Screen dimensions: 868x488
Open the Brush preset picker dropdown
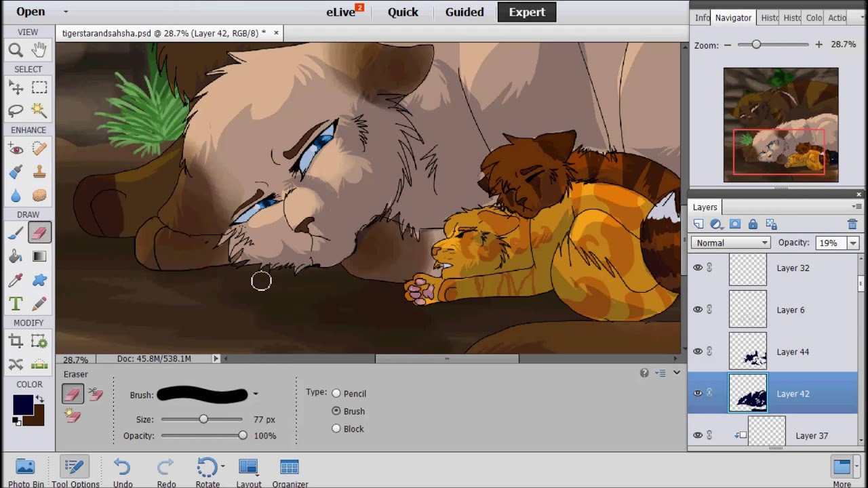point(256,394)
